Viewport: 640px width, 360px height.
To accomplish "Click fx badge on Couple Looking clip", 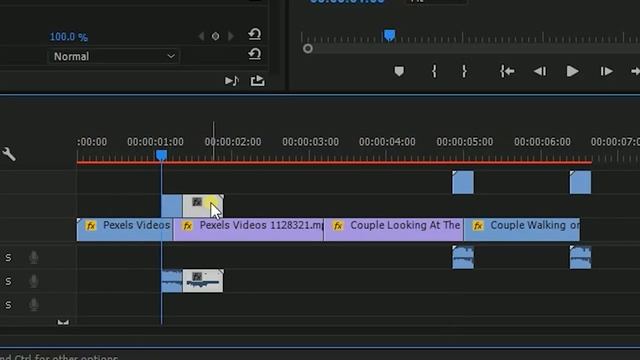I will coord(338,226).
